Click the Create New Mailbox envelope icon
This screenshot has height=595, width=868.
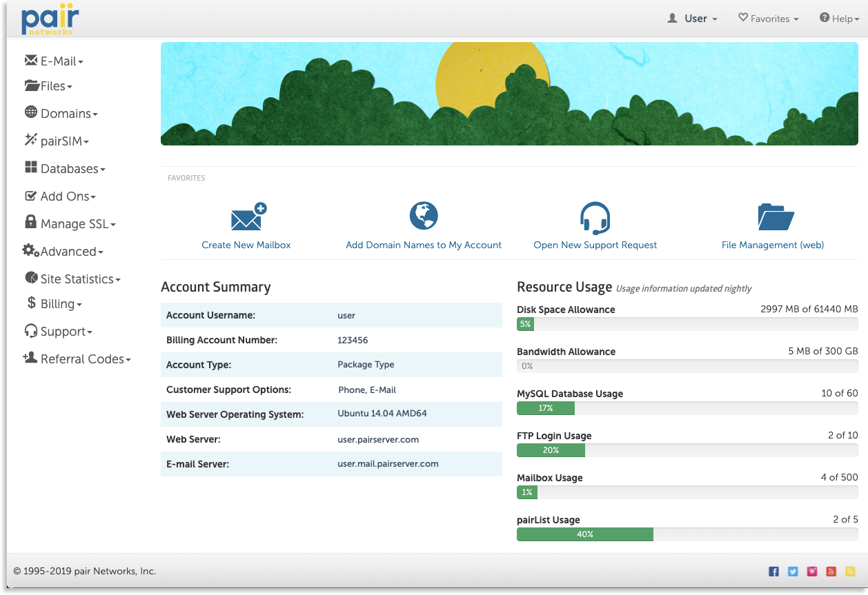pos(248,217)
